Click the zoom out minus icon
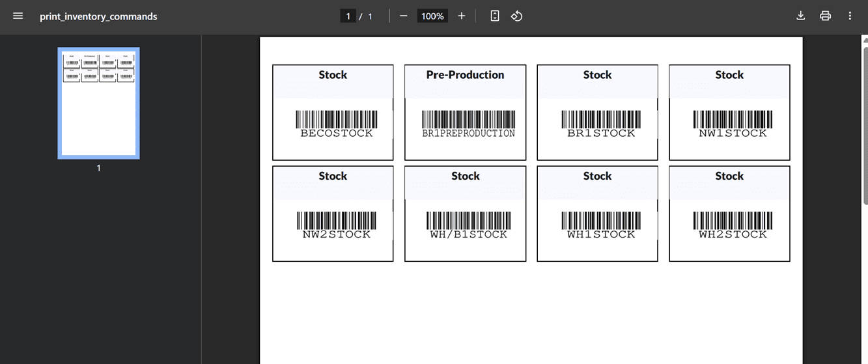Viewport: 868px width, 364px height. pyautogui.click(x=404, y=16)
